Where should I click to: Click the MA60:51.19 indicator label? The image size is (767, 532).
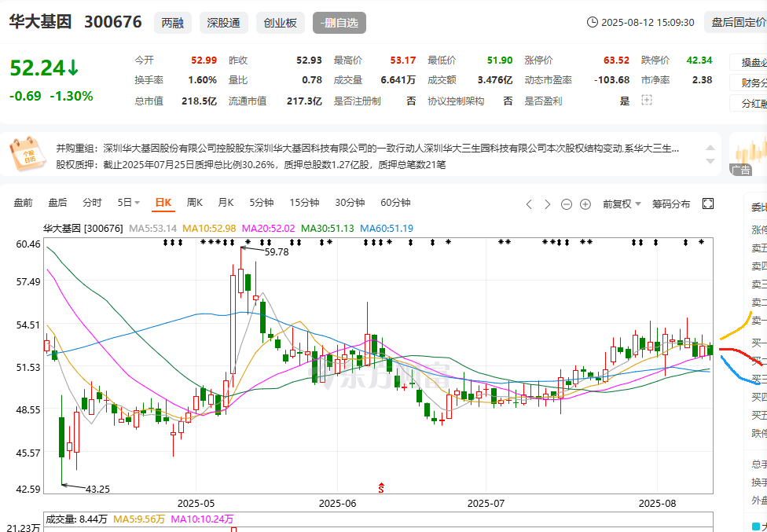[x=387, y=228]
